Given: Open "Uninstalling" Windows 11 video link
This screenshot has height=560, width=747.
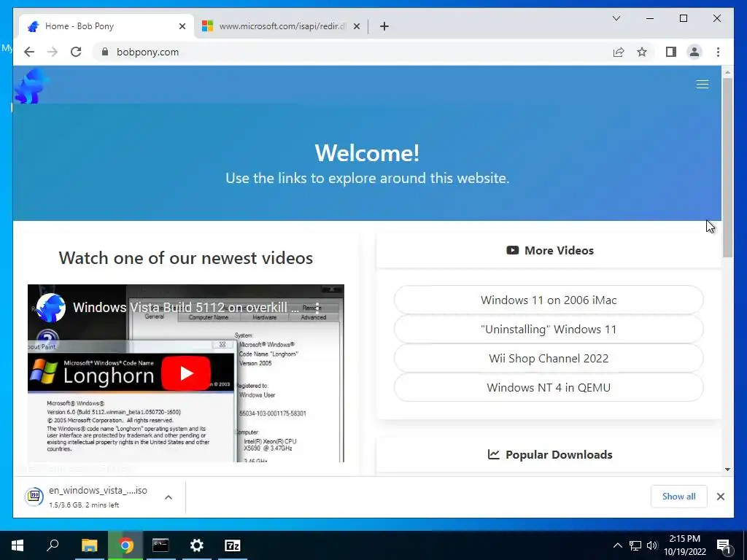Looking at the screenshot, I should 549,329.
